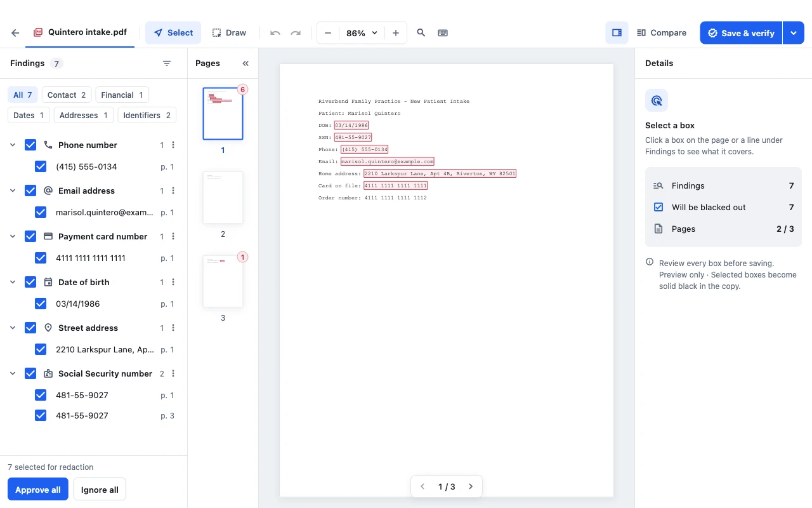
Task: Open Social Security number group options menu
Action: coord(173,373)
